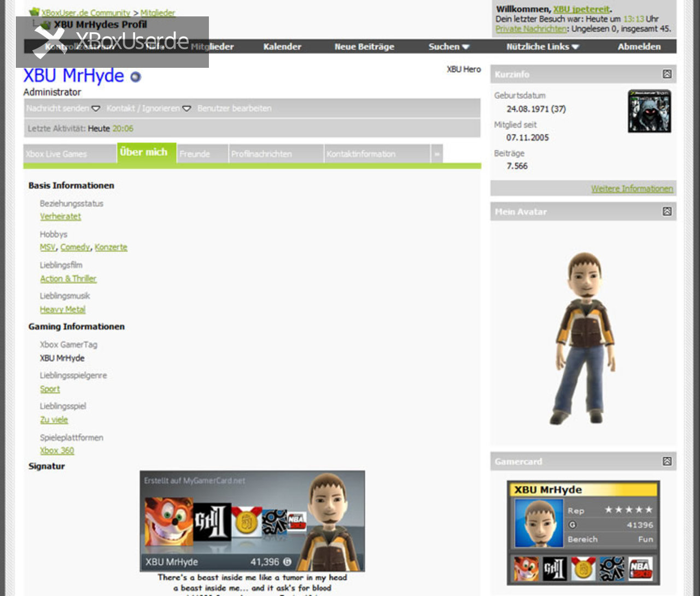Collapse the Mein Avatar panel
The width and height of the screenshot is (700, 596).
[667, 211]
